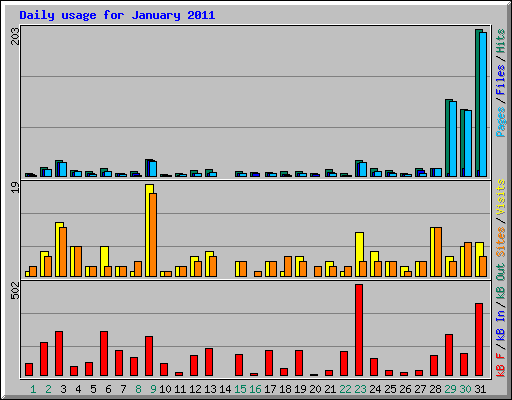Select day 29 on the x-axis
The width and height of the screenshot is (512, 400).
450,389
